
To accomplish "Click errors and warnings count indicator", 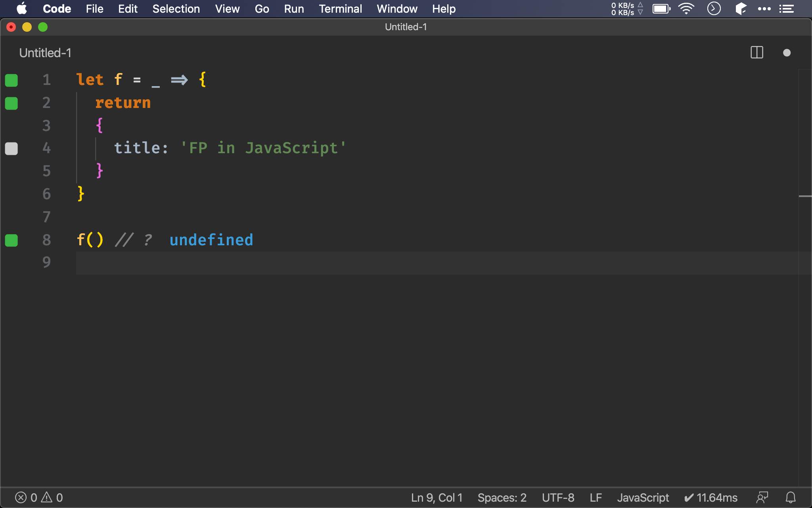I will tap(39, 497).
